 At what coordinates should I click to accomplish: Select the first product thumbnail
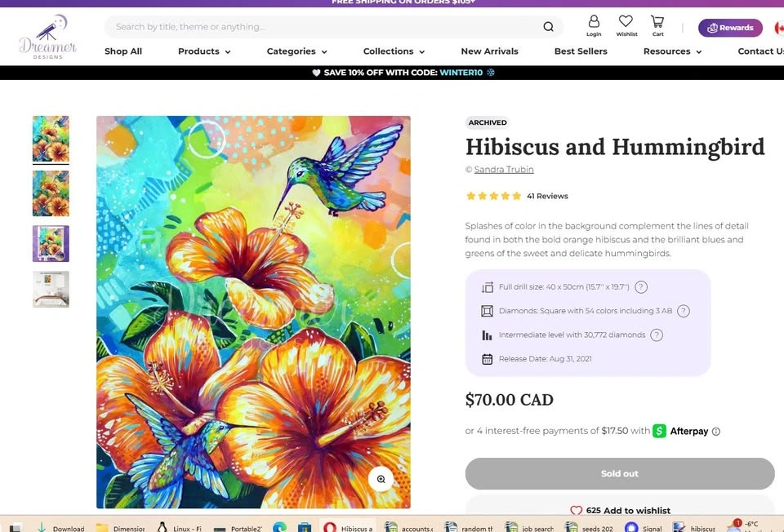pos(51,139)
